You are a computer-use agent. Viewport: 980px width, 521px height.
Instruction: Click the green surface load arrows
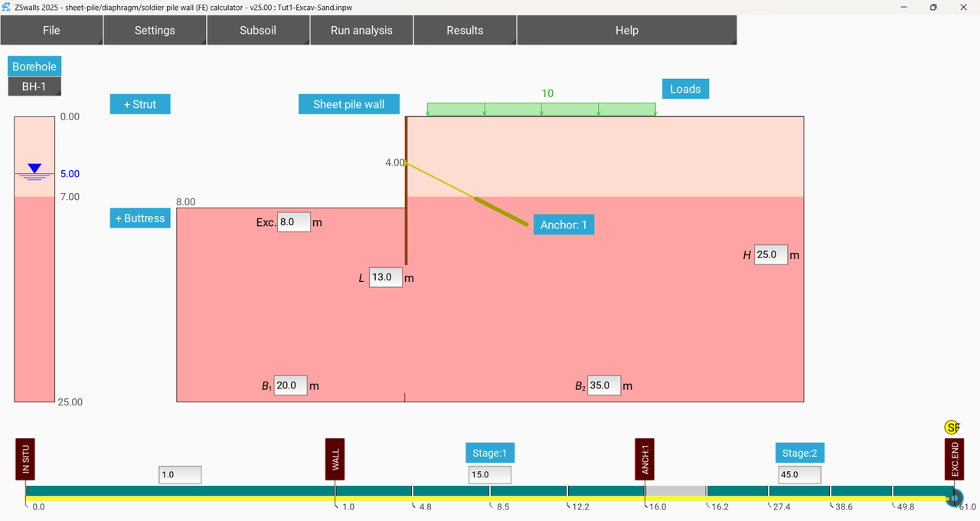541,110
